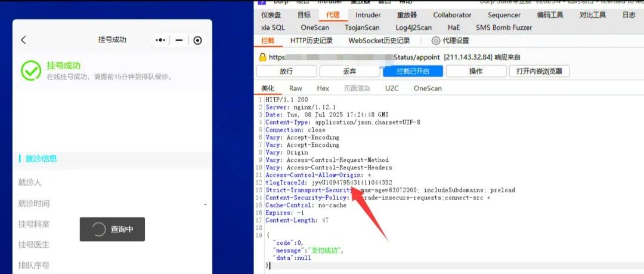
Task: Go back using the mini program's left chevron
Action: (x=23, y=40)
